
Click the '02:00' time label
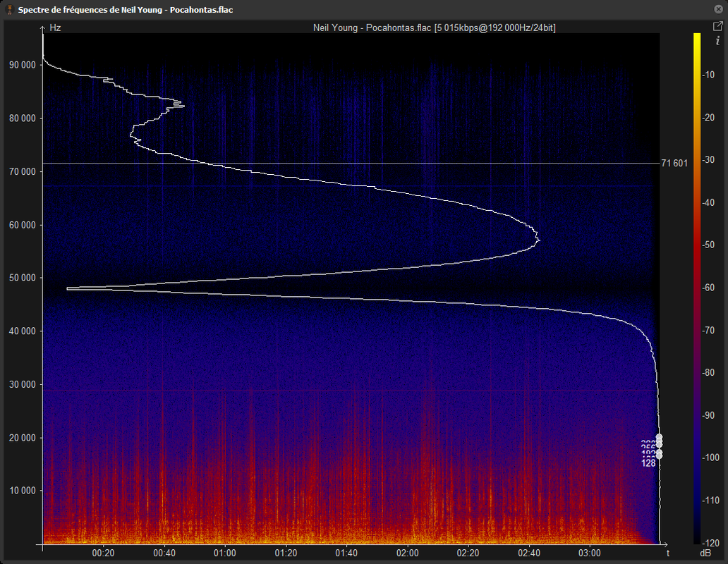(408, 553)
